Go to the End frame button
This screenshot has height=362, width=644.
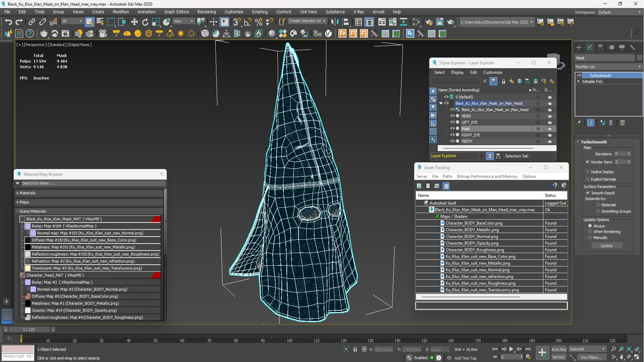[528, 349]
